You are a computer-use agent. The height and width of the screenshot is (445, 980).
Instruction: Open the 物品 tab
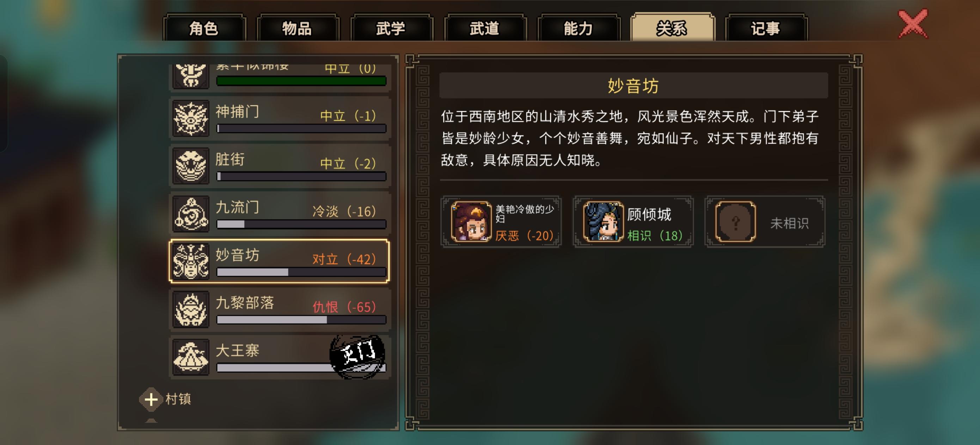pyautogui.click(x=298, y=28)
